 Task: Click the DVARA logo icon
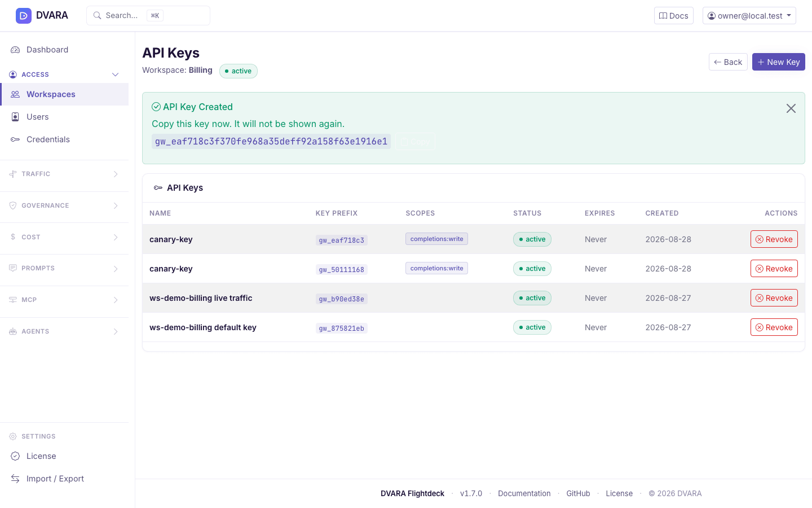24,16
